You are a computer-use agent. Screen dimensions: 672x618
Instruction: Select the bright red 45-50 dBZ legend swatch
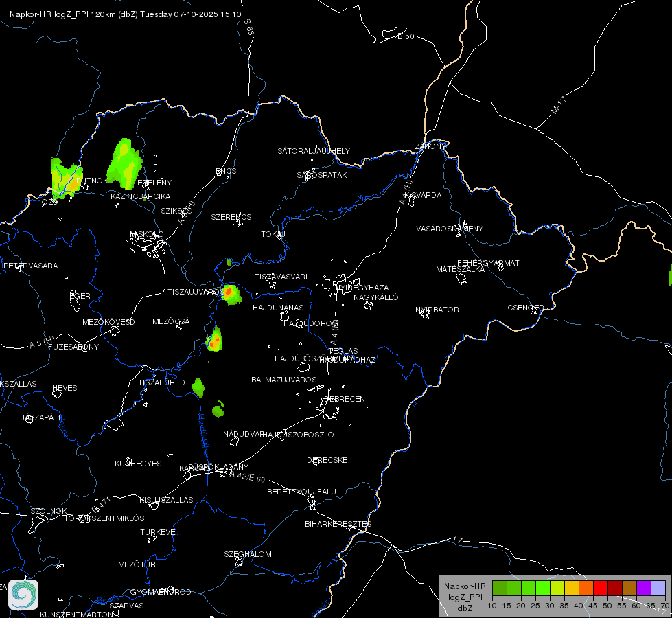pyautogui.click(x=601, y=588)
